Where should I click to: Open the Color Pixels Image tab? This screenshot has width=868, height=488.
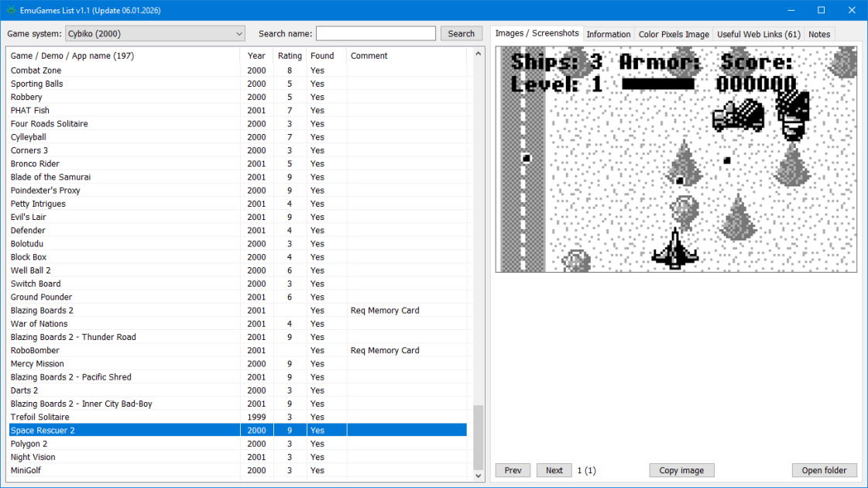674,34
